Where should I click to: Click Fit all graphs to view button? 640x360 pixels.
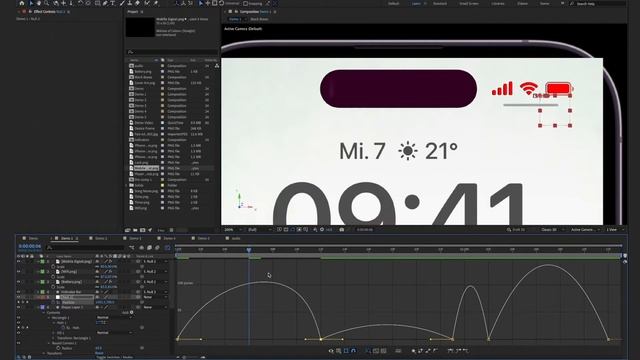point(383,351)
